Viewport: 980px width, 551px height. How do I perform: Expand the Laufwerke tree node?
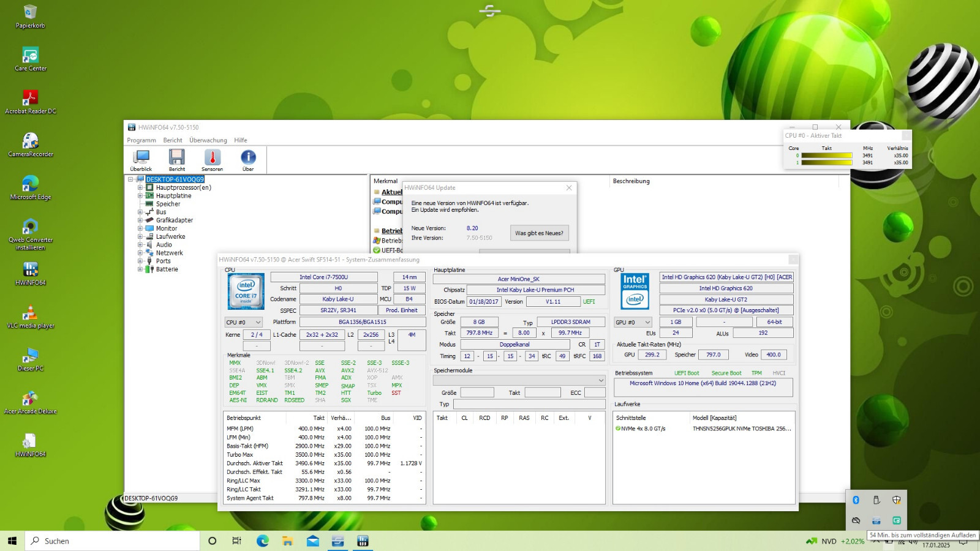[140, 236]
